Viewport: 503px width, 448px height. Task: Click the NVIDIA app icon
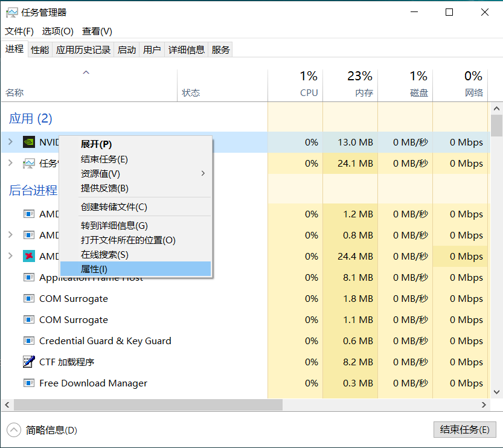pos(28,142)
